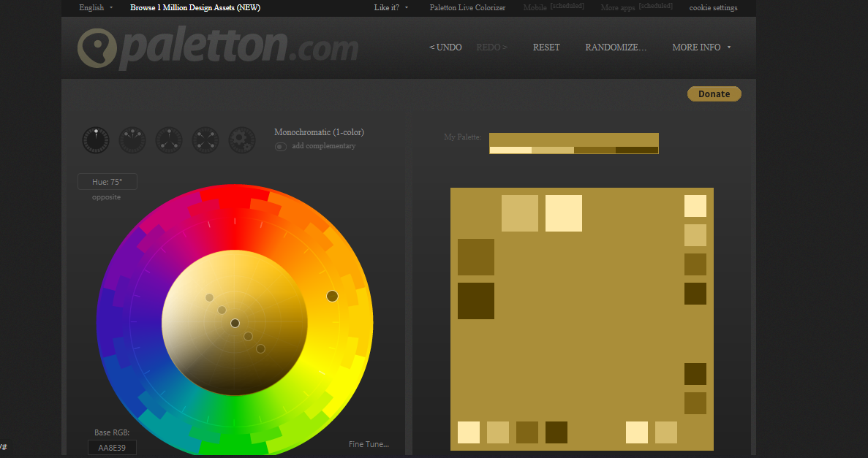868x458 pixels.
Task: Click the Donate button
Action: click(x=714, y=94)
